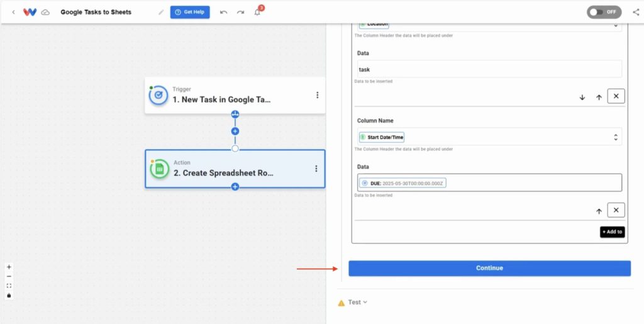This screenshot has height=324, width=644.
Task: Click the Google Tasks trigger app icon
Action: pyautogui.click(x=158, y=95)
